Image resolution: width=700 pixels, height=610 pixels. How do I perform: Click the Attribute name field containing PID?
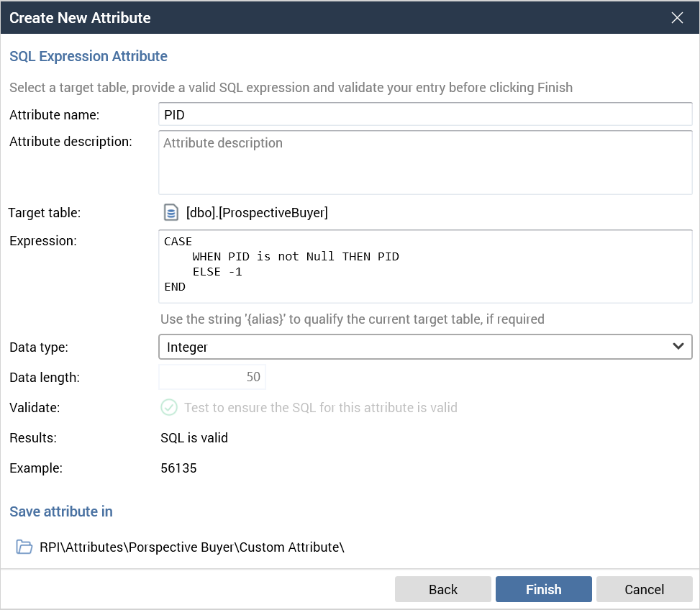(x=424, y=114)
